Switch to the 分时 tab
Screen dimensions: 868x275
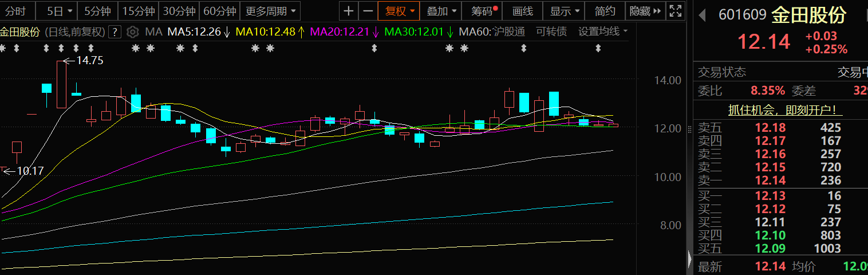click(x=16, y=11)
